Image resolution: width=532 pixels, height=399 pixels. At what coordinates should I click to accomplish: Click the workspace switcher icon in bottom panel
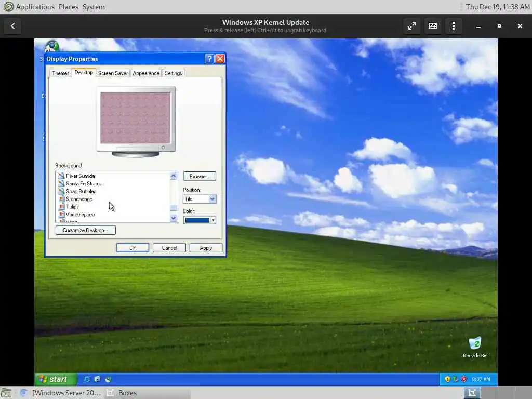coord(472,393)
